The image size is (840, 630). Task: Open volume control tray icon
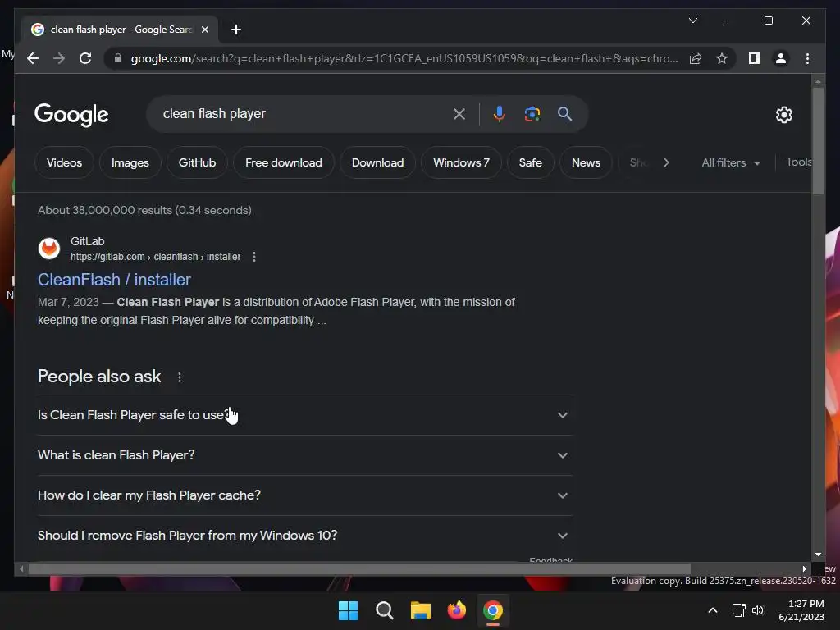coord(758,610)
